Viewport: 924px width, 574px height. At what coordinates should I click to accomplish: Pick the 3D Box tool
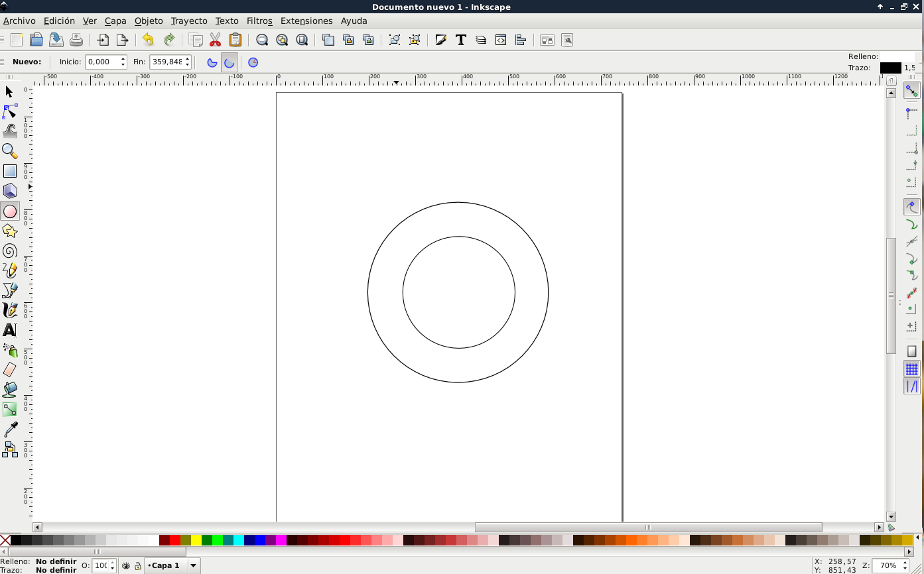pos(9,191)
